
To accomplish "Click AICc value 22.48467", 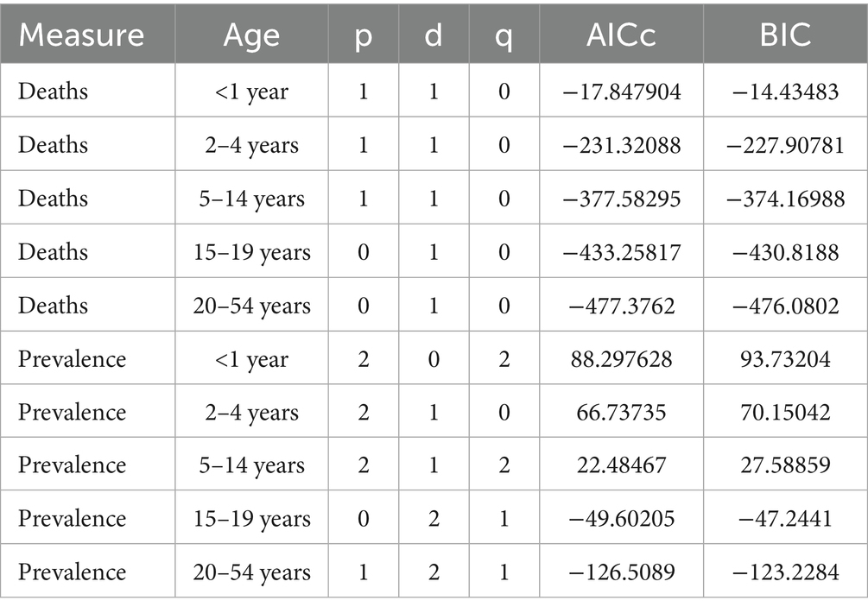I will coord(621,465).
